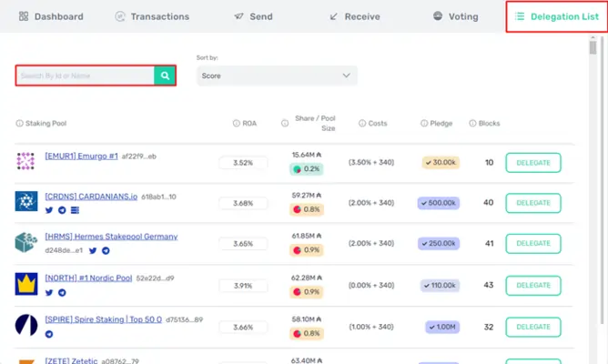608x364 pixels.
Task: Click CARDANIANS.io website list icon
Action: click(x=75, y=210)
